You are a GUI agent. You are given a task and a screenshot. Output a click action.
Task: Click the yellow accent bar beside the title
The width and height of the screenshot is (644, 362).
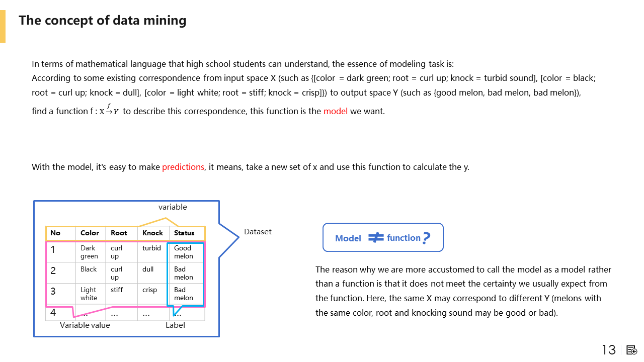click(x=3, y=27)
